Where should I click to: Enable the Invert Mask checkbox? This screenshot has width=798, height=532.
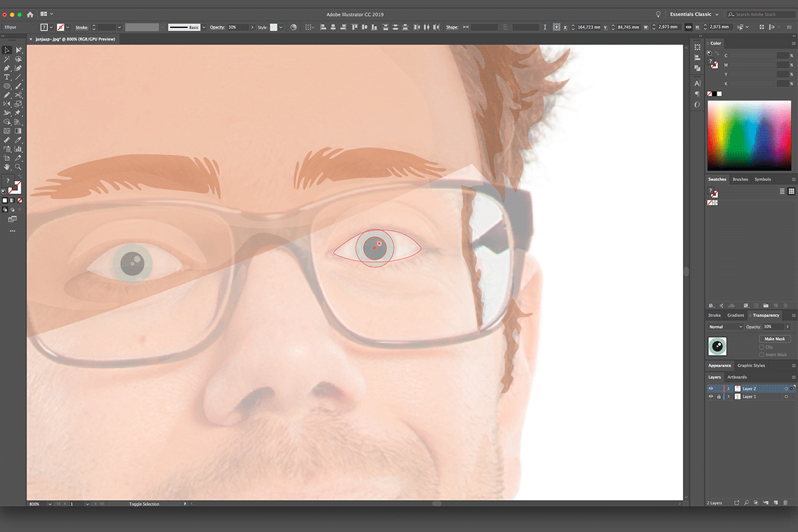pos(761,354)
